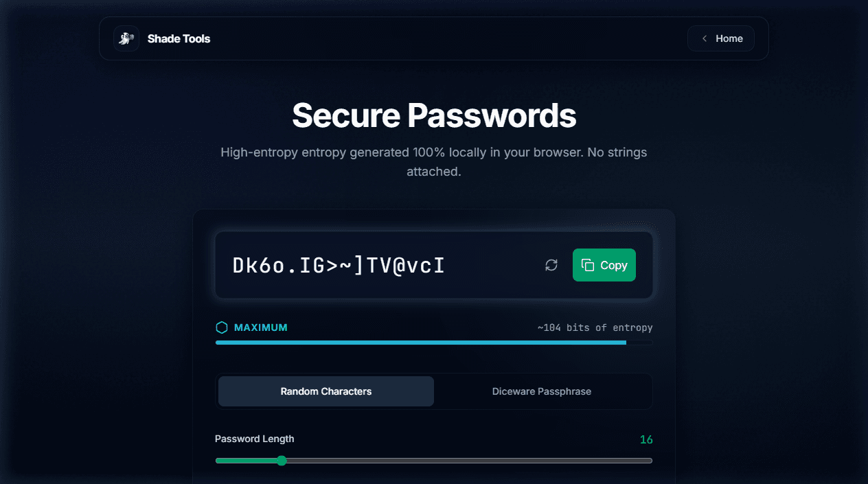Select the generated password text Dk6o.IG>~]TV@vcI
Screen dimensions: 868x484
[338, 265]
